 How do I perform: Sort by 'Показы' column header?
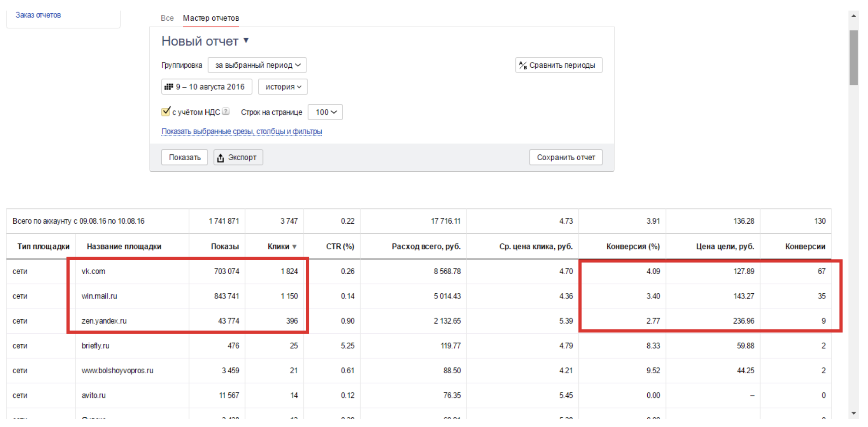(x=225, y=247)
